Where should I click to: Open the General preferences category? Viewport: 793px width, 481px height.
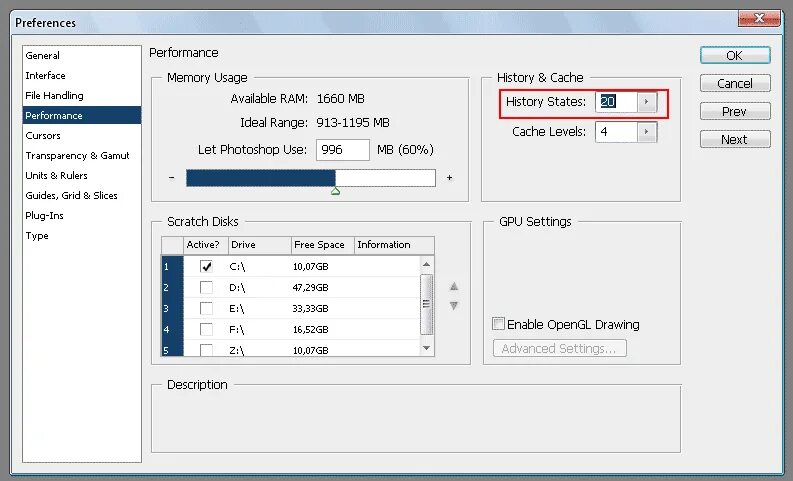(42, 56)
